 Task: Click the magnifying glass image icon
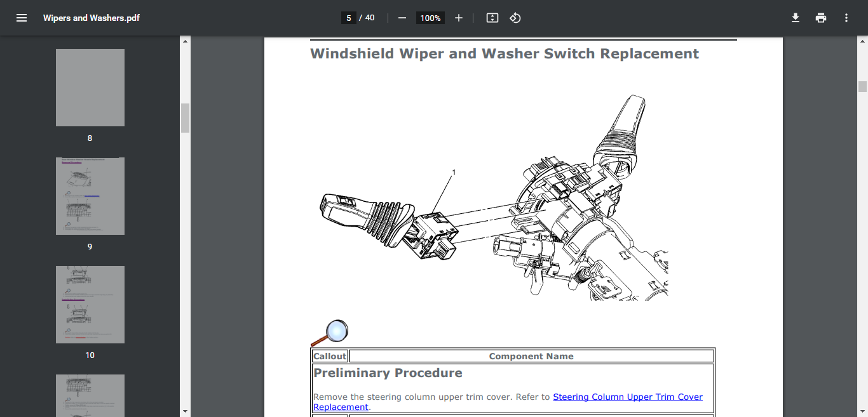click(x=329, y=333)
